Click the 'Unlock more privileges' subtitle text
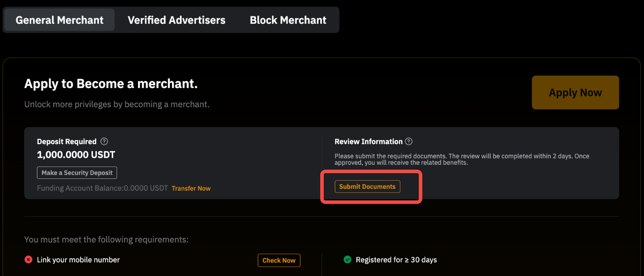Screen dimensions: 644x276 [x=117, y=105]
